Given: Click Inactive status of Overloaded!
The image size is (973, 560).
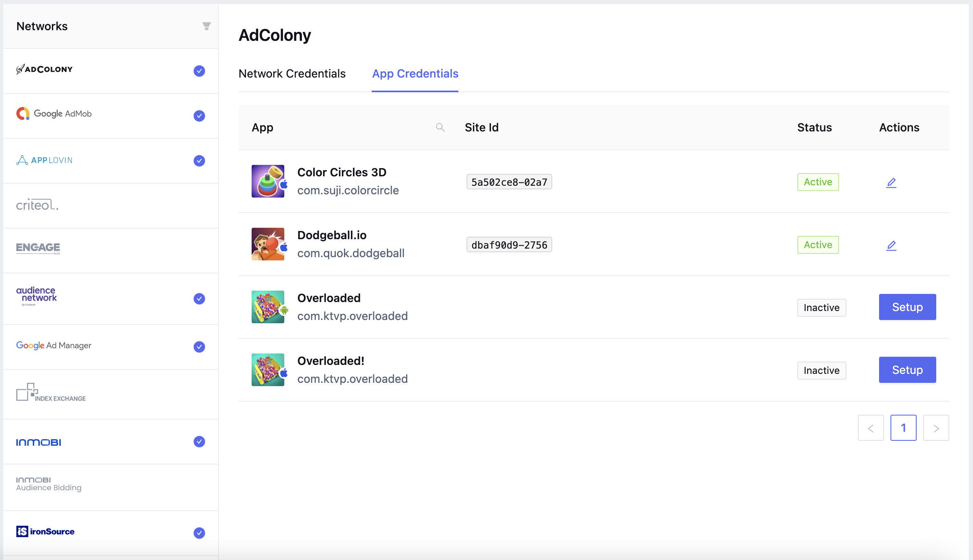Looking at the screenshot, I should (x=822, y=371).
